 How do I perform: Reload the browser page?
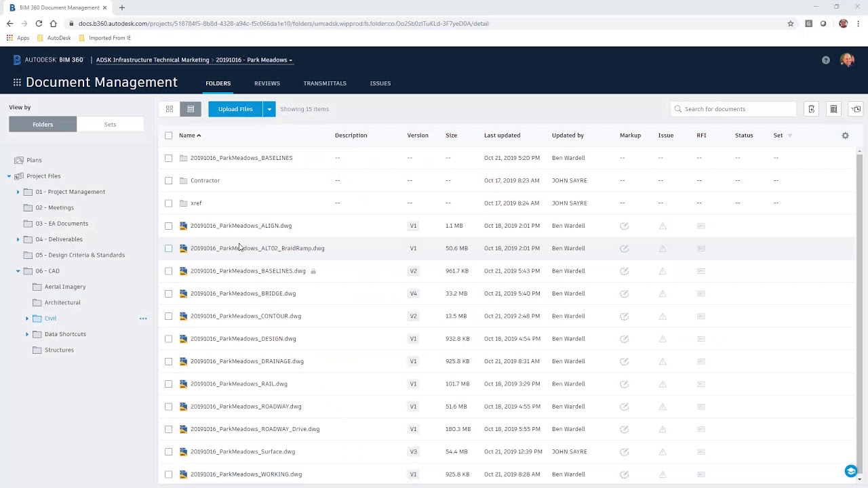tap(39, 24)
